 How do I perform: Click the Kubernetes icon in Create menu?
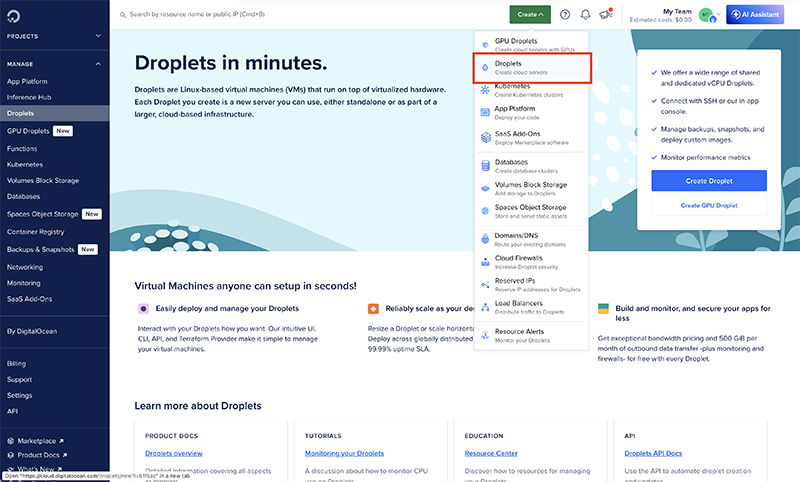[486, 91]
